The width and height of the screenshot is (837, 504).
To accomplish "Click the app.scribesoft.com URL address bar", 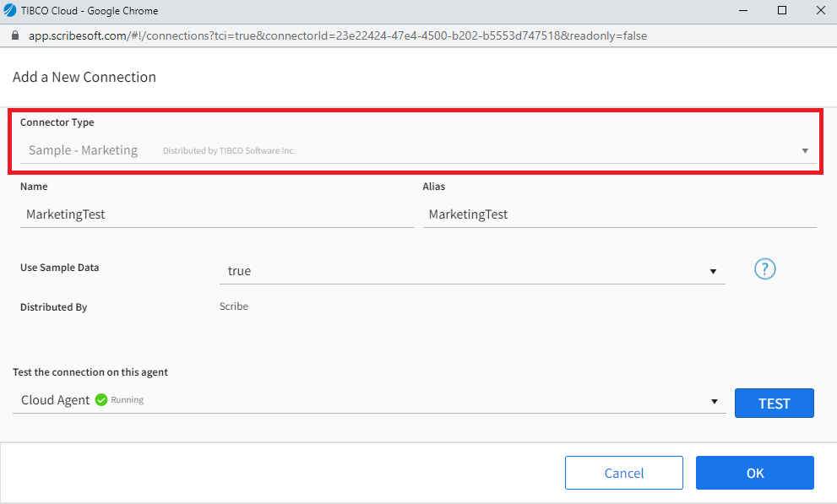I will pos(337,35).
